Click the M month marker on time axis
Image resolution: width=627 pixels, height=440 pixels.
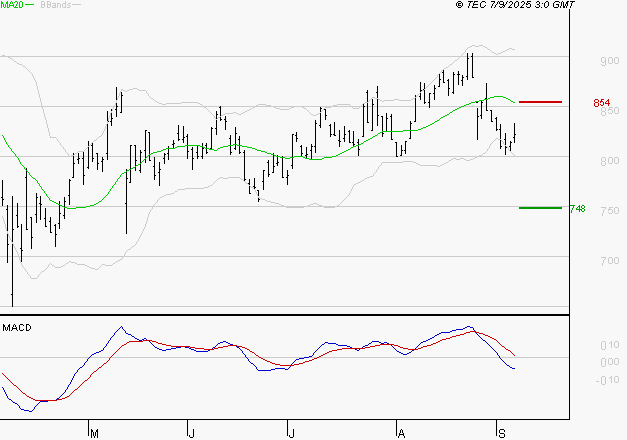point(94,433)
